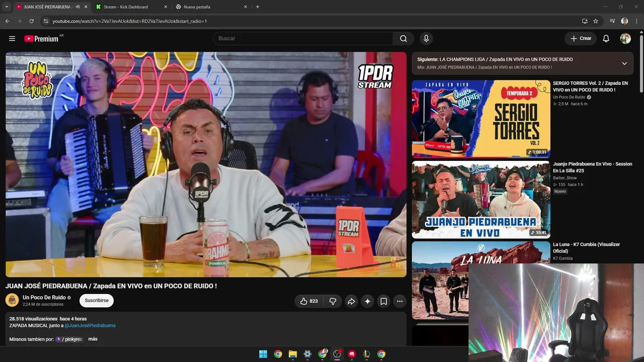This screenshot has width=644, height=362.
Task: Bookmark this page with the star
Action: 596,21
